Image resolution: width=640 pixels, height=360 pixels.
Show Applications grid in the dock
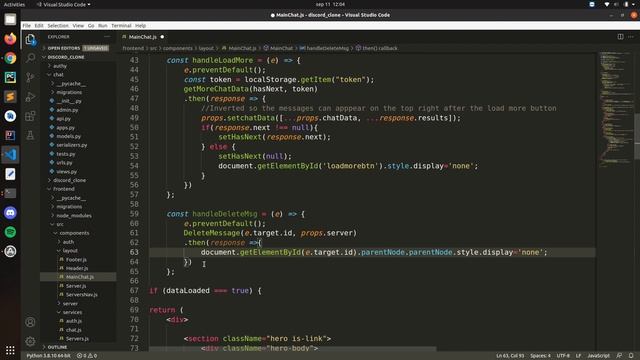click(10, 350)
